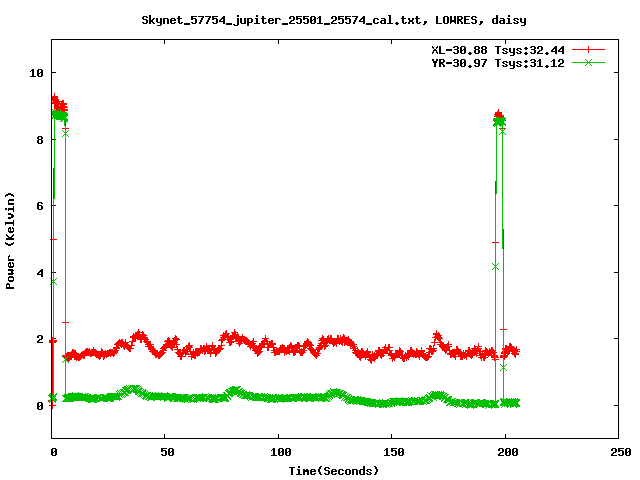Click y-axis tick label 10
This screenshot has width=640, height=480.
click(36, 73)
